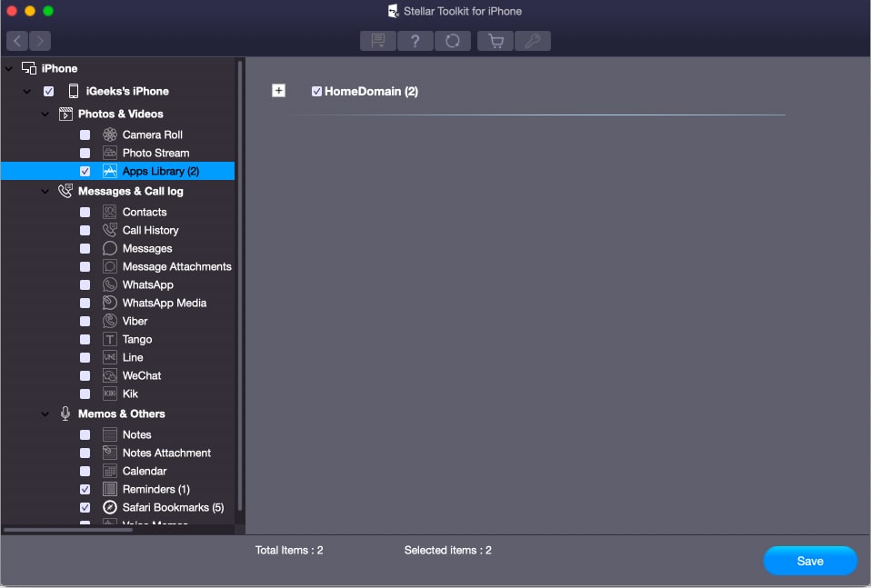Screen dimensions: 871x588
Task: Check the Kik checkbox
Action: (x=85, y=394)
